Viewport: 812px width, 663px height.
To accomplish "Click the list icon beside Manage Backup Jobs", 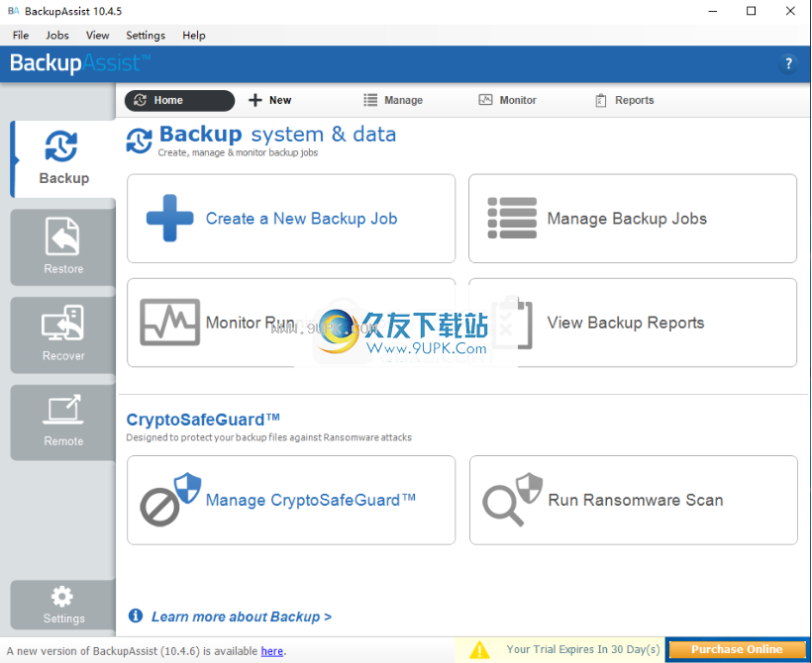I will click(512, 218).
